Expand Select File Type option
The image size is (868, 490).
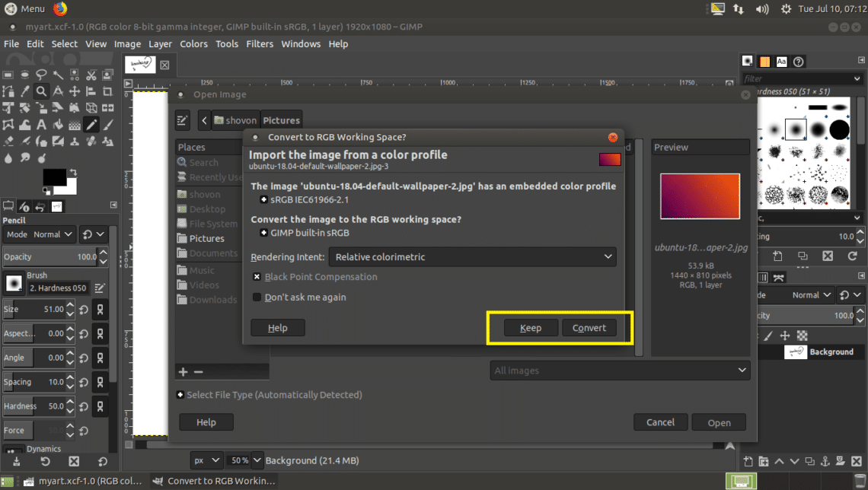pyautogui.click(x=180, y=395)
